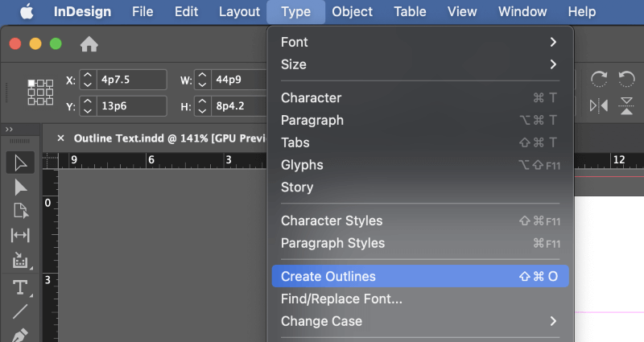Select the Content Collector tool

pyautogui.click(x=20, y=260)
